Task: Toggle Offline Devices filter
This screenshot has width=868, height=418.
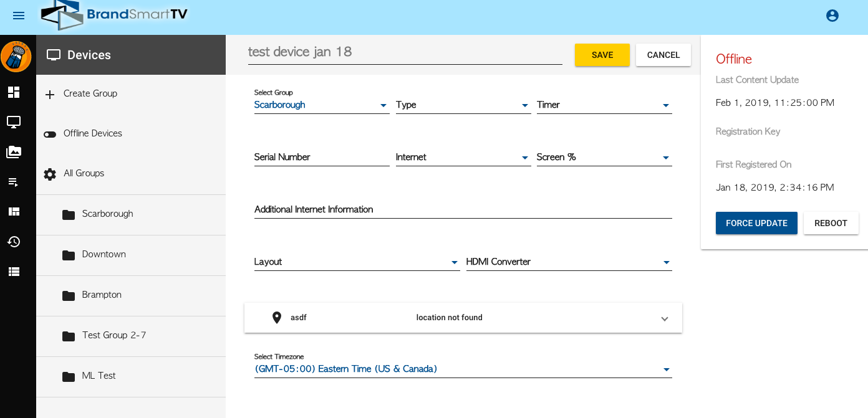Action: click(50, 134)
